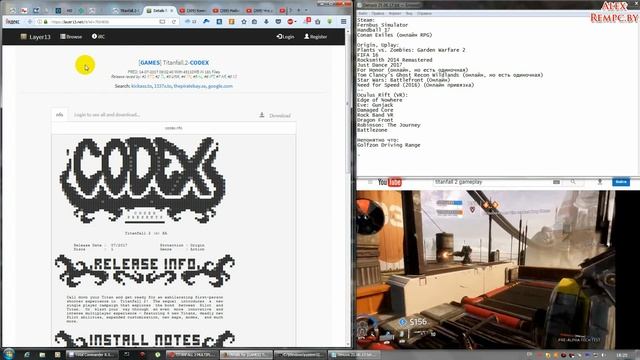The image size is (640, 360).
Task: Open a new browser tab with plus button
Action: point(299,10)
